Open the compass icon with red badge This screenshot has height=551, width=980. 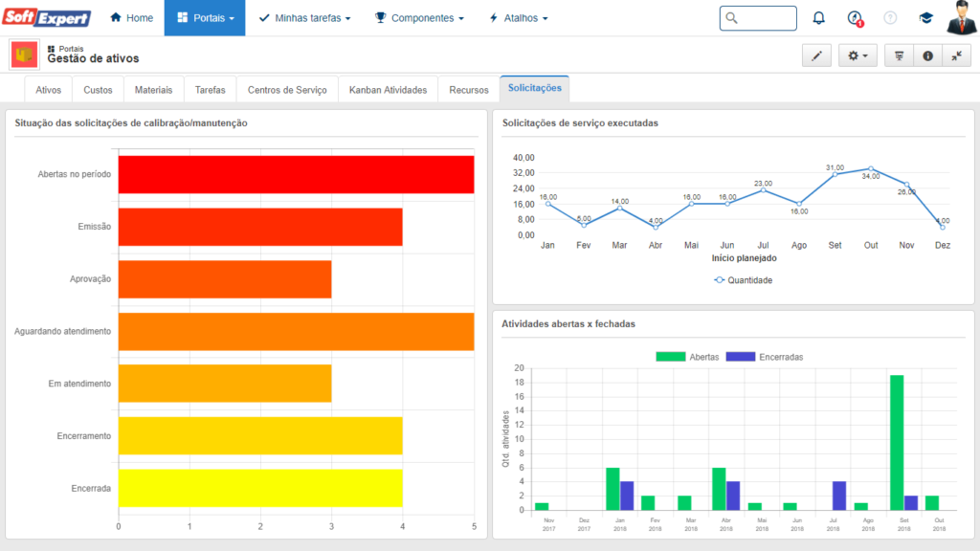tap(855, 18)
